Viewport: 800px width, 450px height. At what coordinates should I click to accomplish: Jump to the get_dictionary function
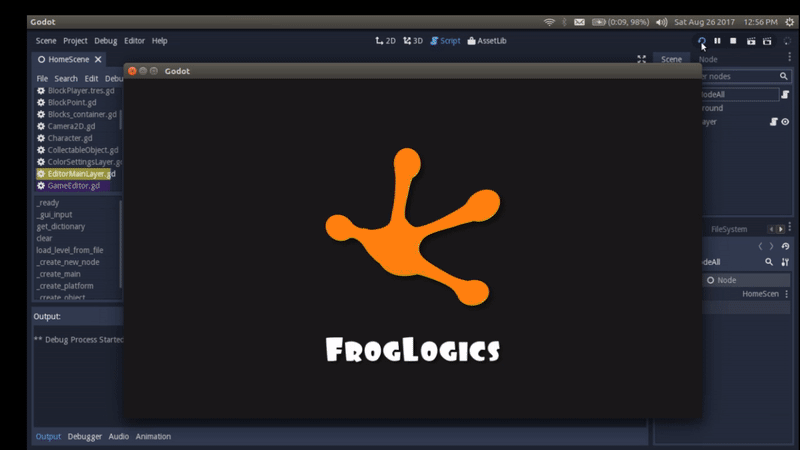[61, 227]
